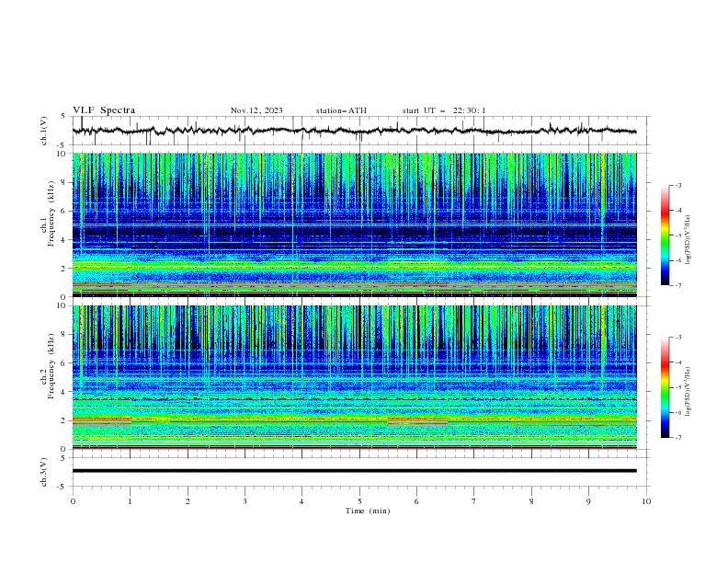Viewport: 728px width, 563px height.
Task: Click the ch.2 colorbar "log(PSD)(V²/Hz)" label
Action: (x=688, y=392)
